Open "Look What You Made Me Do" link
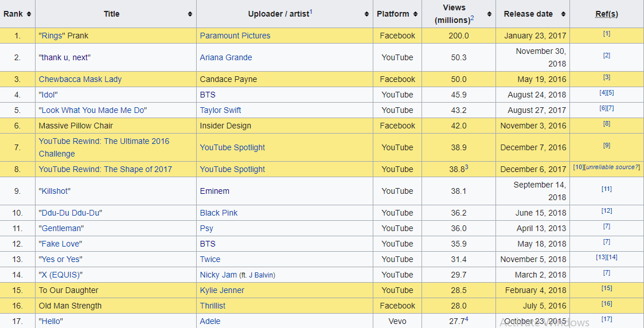644x328 pixels. point(93,111)
